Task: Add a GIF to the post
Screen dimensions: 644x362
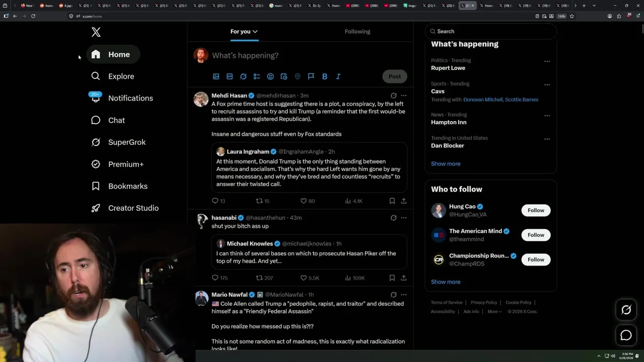Action: pos(229,76)
